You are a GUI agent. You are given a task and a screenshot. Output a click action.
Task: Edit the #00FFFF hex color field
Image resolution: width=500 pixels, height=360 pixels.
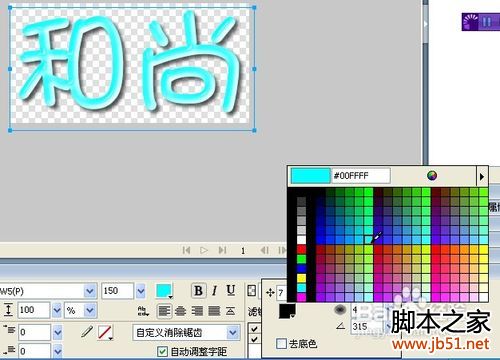point(361,176)
